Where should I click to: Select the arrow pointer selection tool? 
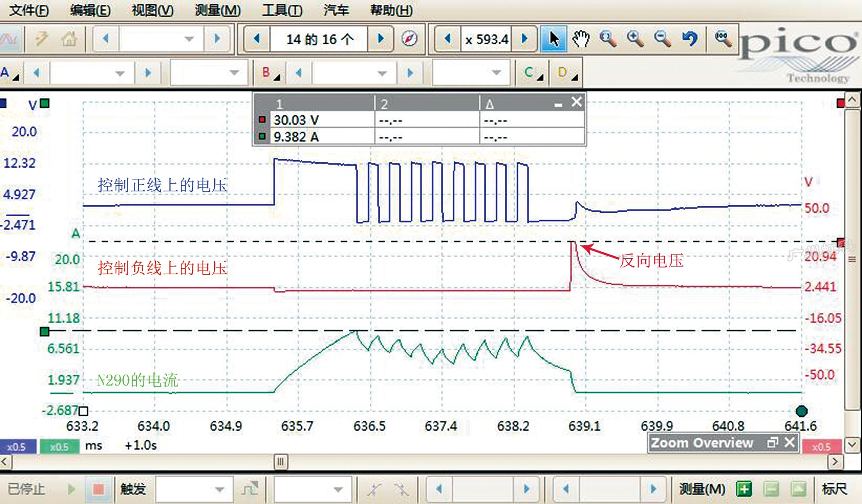click(553, 39)
